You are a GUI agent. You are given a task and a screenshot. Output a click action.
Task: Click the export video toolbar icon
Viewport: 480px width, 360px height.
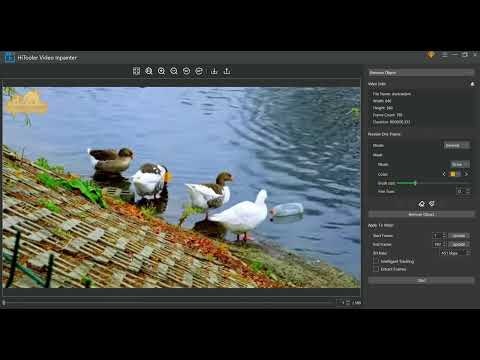pos(227,71)
